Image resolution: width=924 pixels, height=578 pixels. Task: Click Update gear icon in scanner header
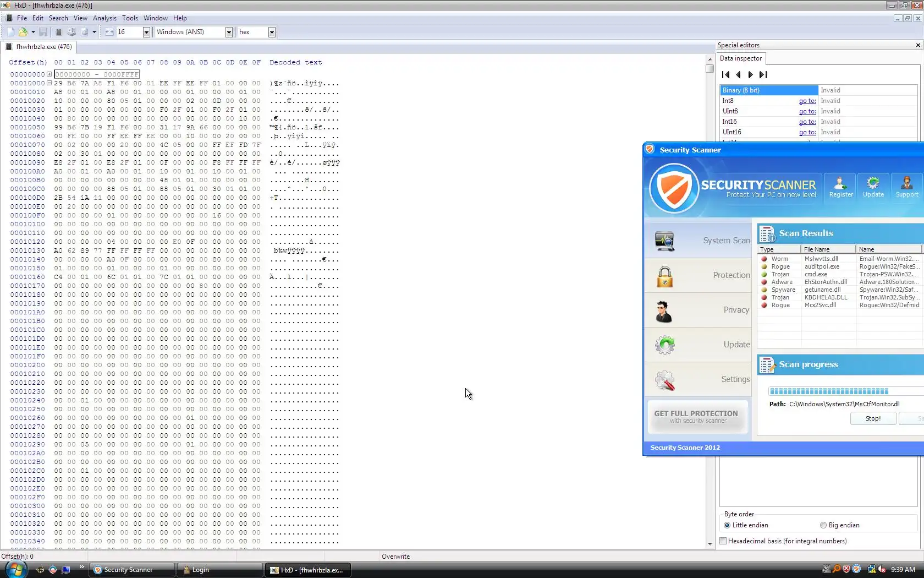[x=873, y=187]
